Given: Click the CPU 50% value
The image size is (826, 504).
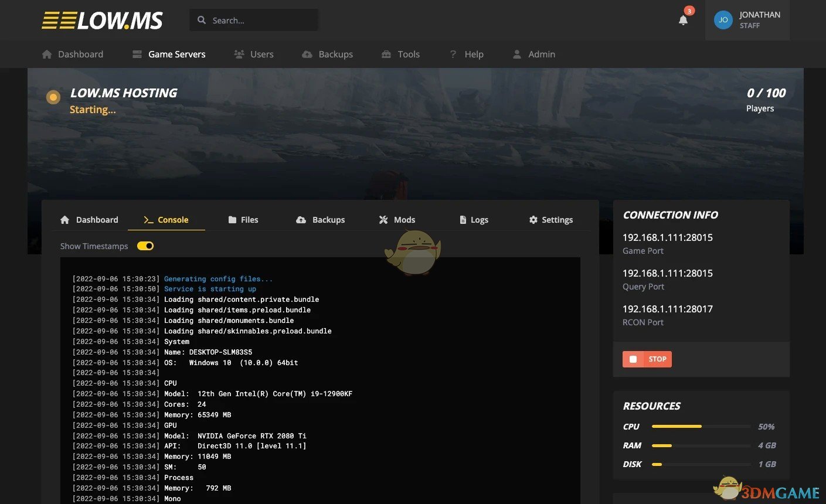Looking at the screenshot, I should (766, 427).
